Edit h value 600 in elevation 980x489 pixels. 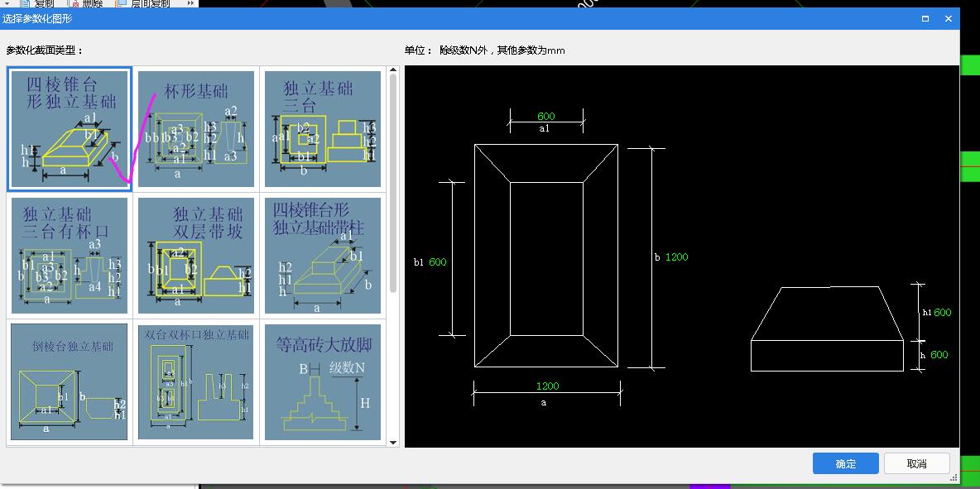pyautogui.click(x=939, y=355)
